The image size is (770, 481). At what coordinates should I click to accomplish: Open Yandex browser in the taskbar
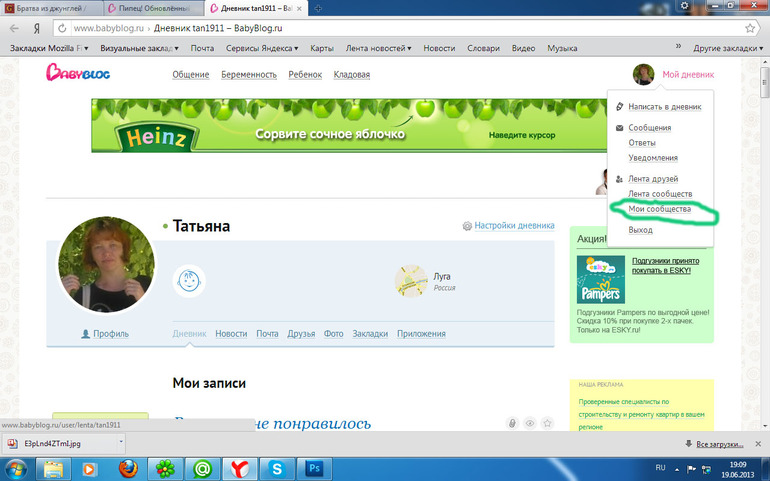(239, 467)
